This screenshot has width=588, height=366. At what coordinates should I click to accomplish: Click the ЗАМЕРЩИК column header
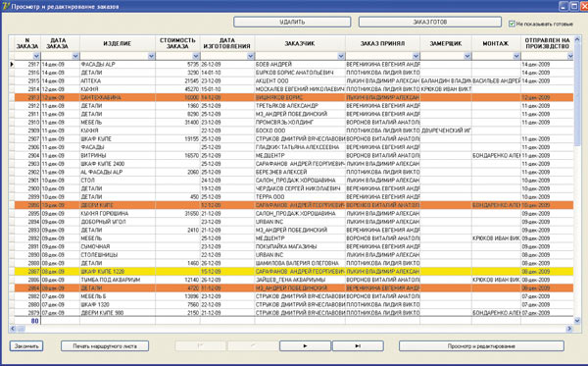tap(446, 43)
